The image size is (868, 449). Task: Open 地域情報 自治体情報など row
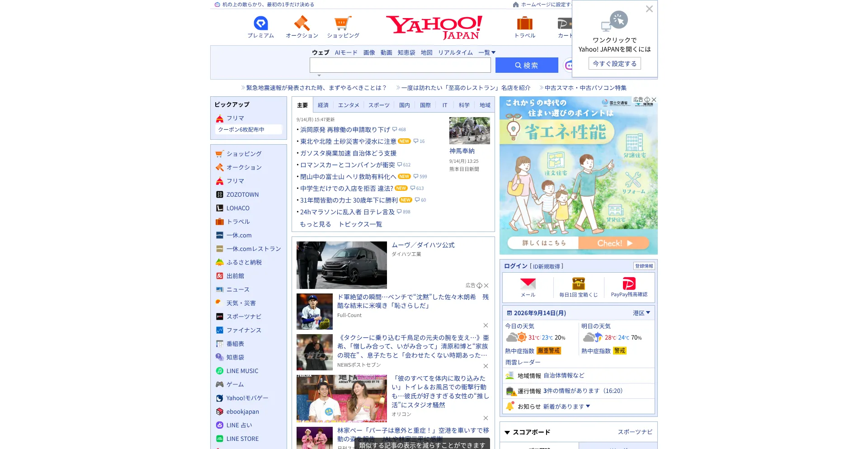pyautogui.click(x=579, y=376)
